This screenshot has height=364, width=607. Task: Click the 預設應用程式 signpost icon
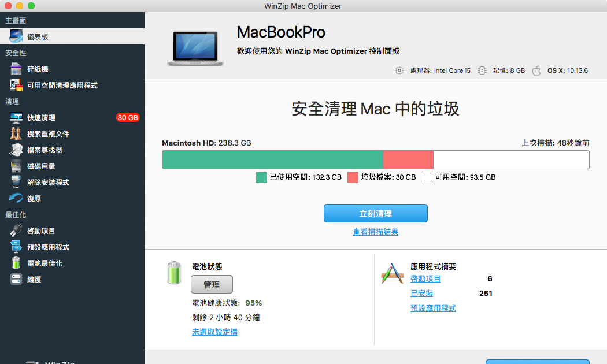[16, 247]
